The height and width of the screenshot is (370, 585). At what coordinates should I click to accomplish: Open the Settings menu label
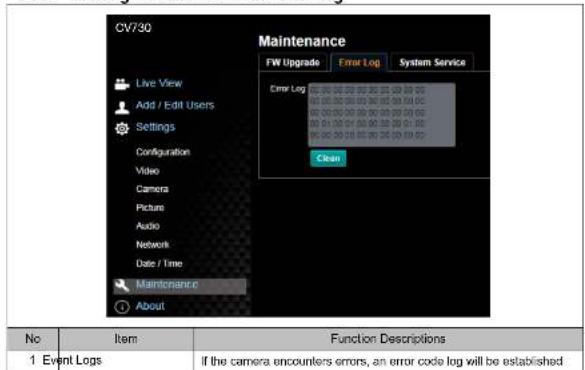coord(155,127)
